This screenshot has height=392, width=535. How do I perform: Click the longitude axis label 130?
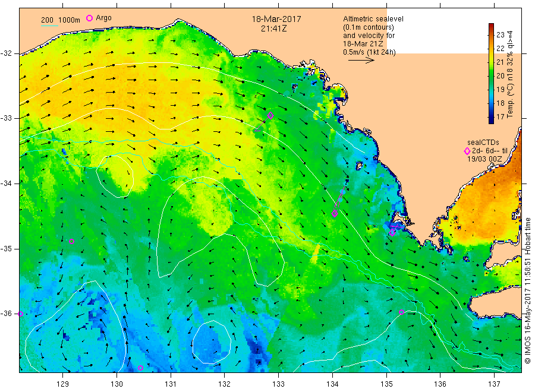click(117, 384)
